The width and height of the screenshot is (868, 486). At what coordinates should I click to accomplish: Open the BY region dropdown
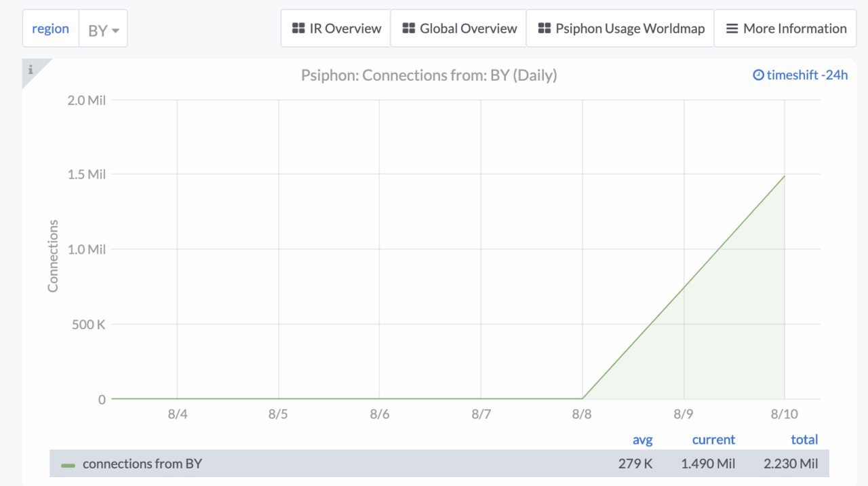point(103,29)
